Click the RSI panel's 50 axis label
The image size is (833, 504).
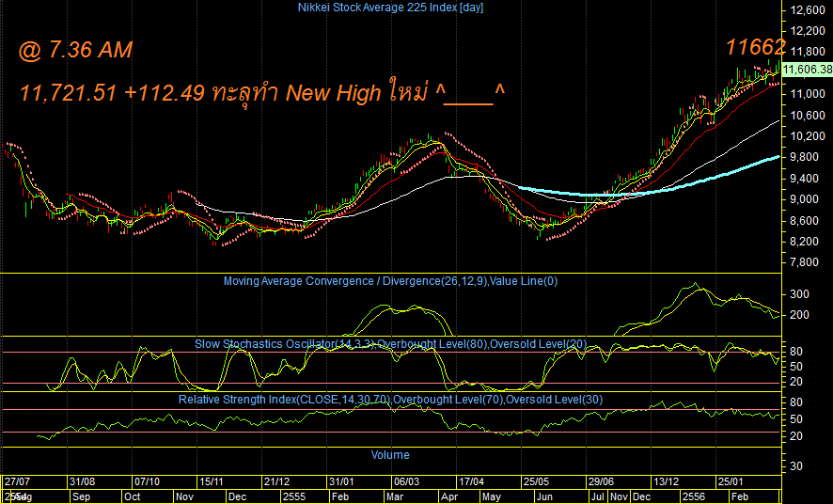(x=796, y=419)
